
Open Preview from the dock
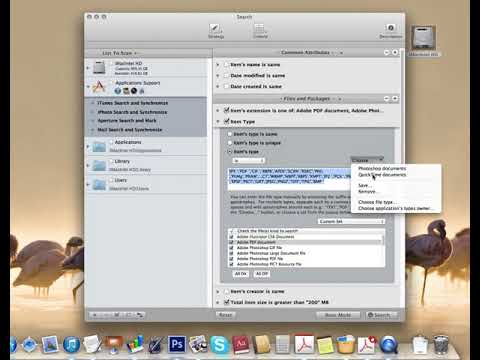click(50, 344)
